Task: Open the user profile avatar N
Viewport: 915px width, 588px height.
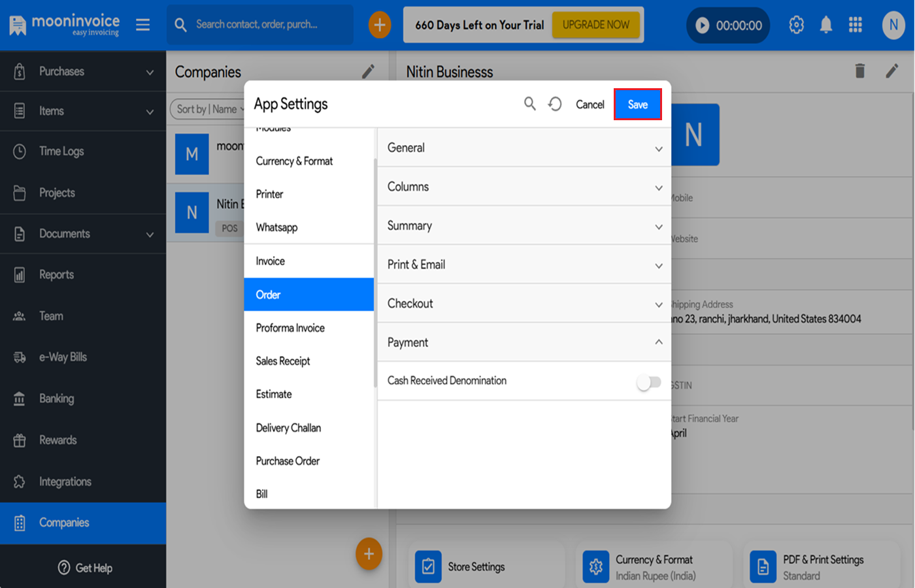Action: [x=893, y=25]
